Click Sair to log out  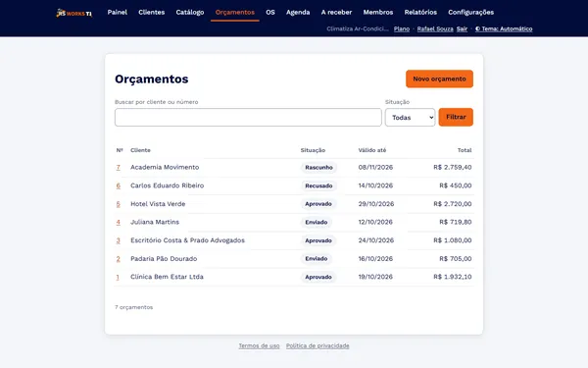(x=462, y=28)
